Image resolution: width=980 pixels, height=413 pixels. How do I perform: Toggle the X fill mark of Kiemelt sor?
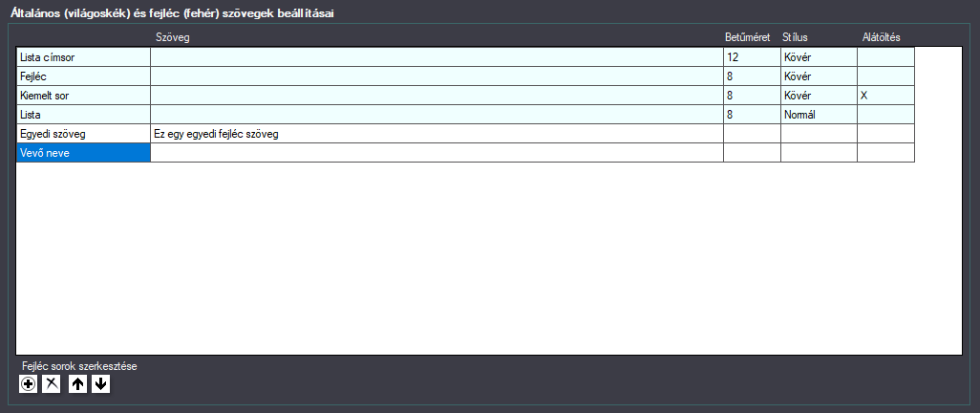[885, 96]
